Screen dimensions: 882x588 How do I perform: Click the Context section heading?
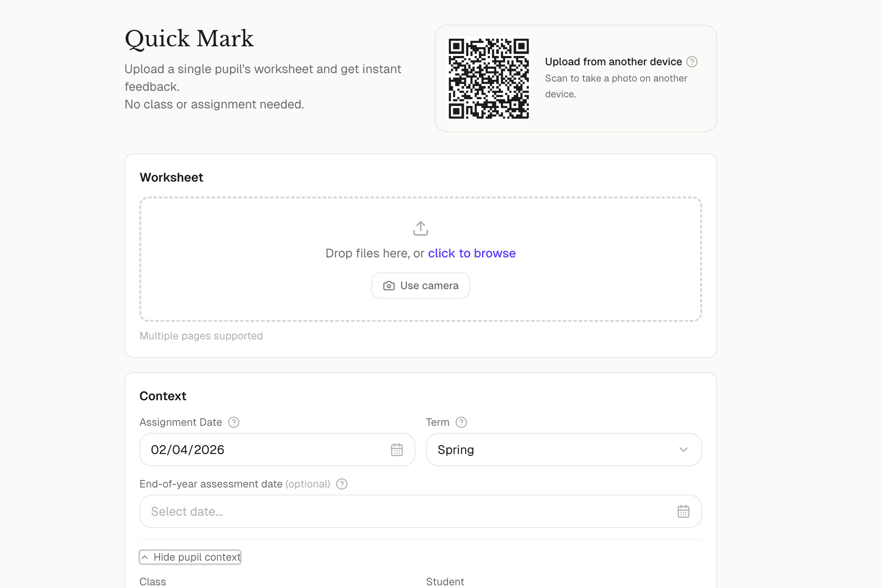pos(163,396)
